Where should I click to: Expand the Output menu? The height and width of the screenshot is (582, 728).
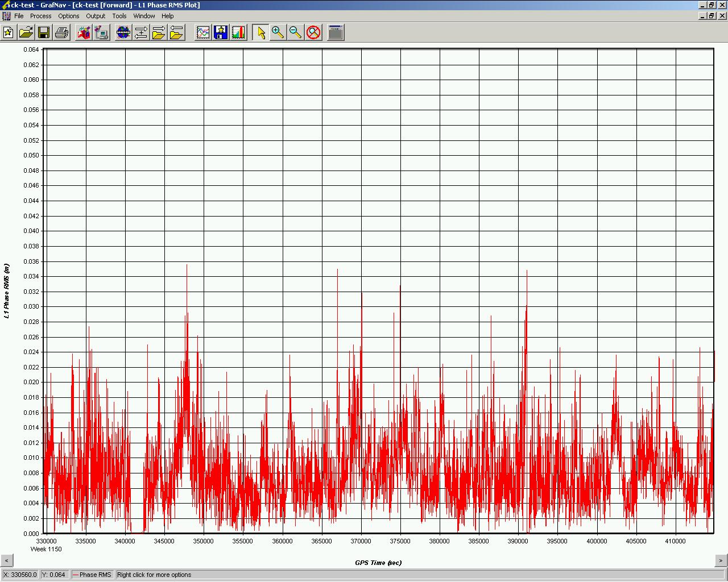pos(96,16)
